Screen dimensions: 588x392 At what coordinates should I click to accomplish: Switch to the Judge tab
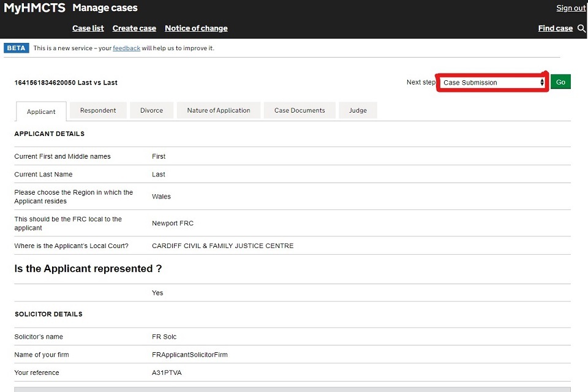pos(358,110)
